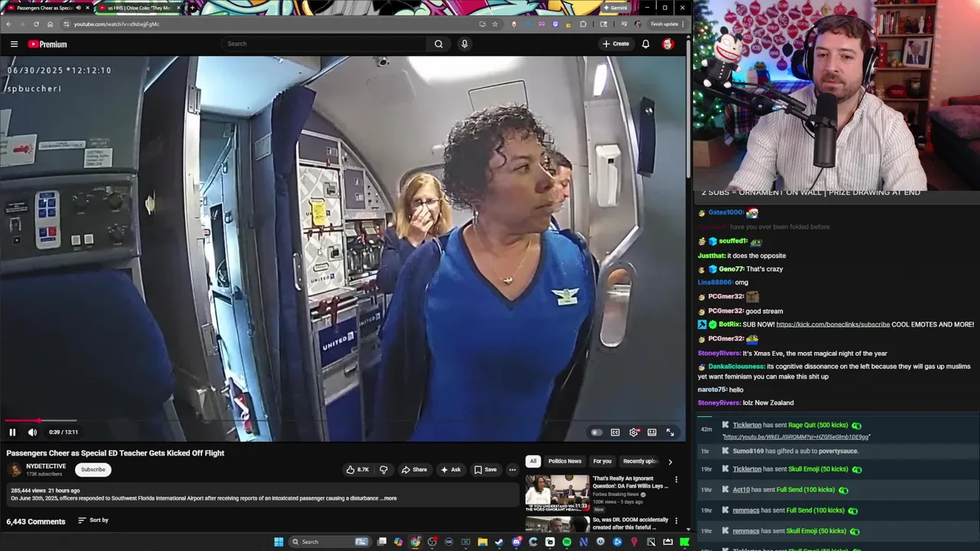Open options for the 'Ignorant Question' video
980x551 pixels.
(676, 480)
